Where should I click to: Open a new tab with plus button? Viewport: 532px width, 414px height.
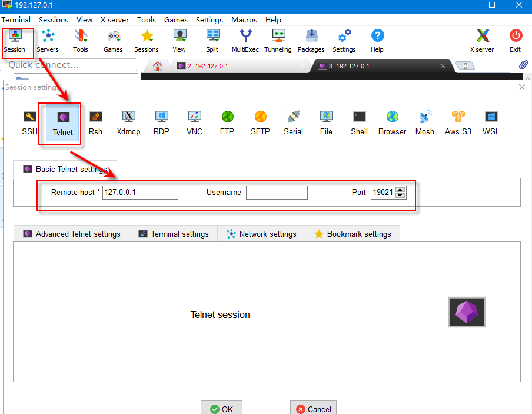pos(465,66)
